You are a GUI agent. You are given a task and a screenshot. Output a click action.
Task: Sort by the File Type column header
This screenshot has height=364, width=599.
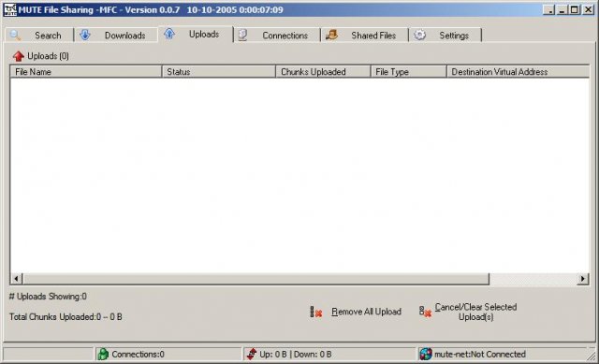(408, 72)
